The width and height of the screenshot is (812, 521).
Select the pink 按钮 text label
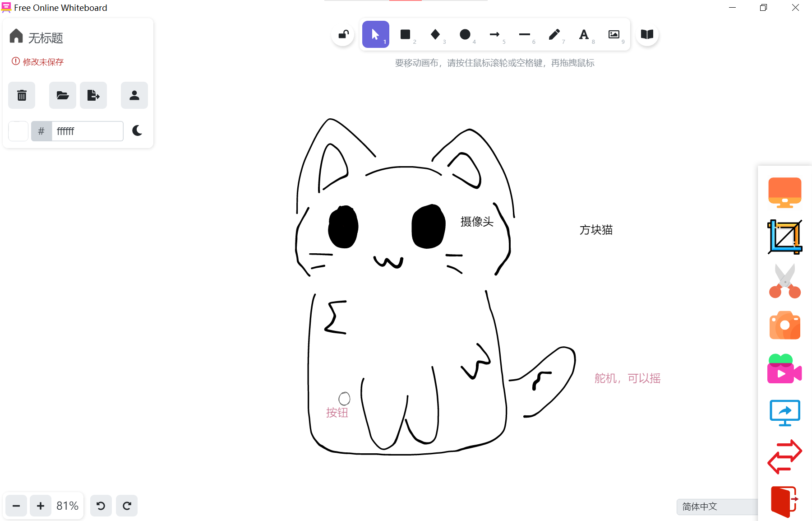click(337, 413)
